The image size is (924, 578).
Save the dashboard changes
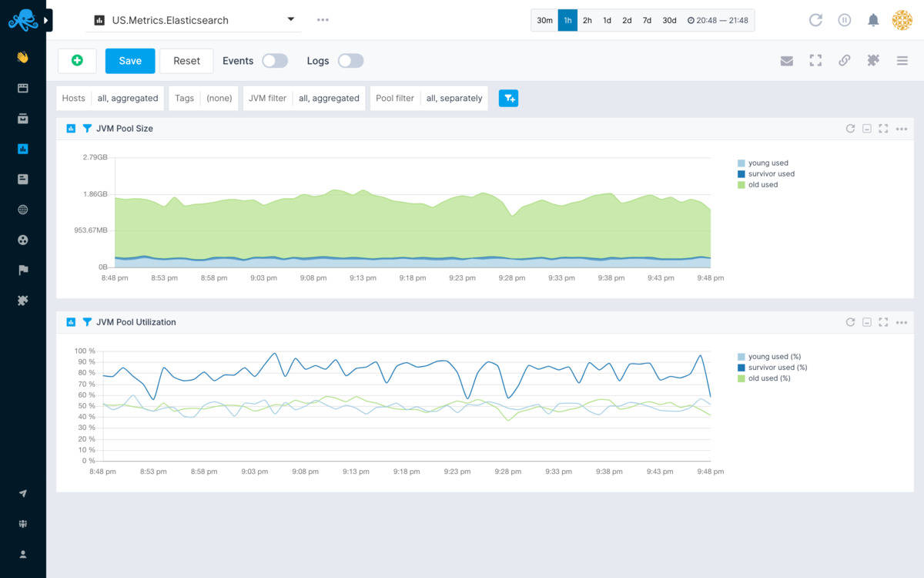130,61
